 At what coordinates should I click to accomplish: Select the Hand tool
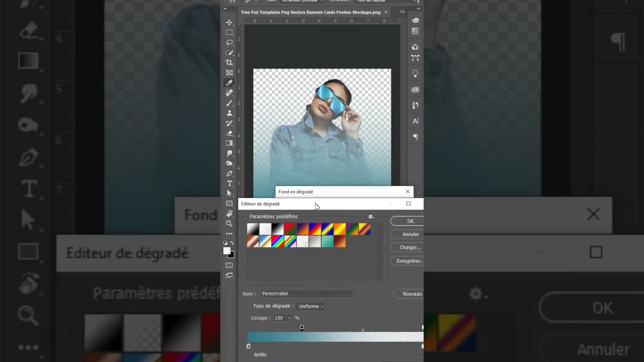tap(229, 214)
